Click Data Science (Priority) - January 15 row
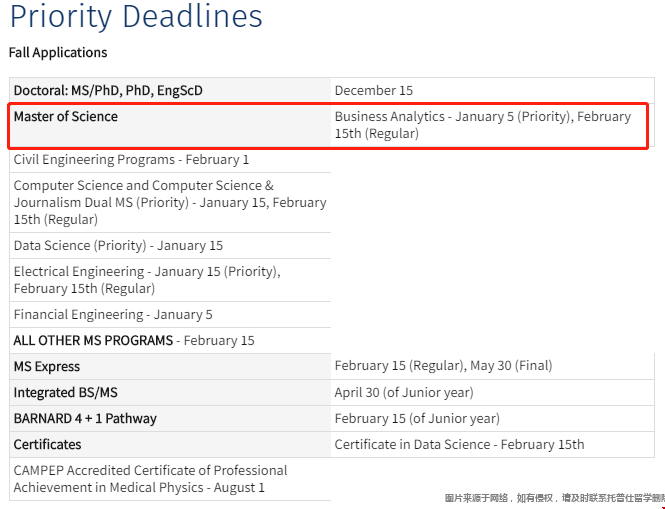665x509 pixels. 118,245
